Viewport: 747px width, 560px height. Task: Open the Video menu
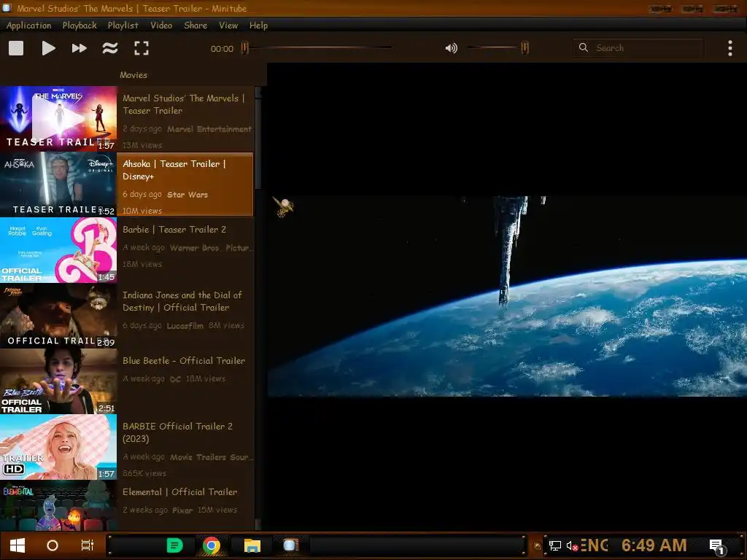click(x=161, y=26)
